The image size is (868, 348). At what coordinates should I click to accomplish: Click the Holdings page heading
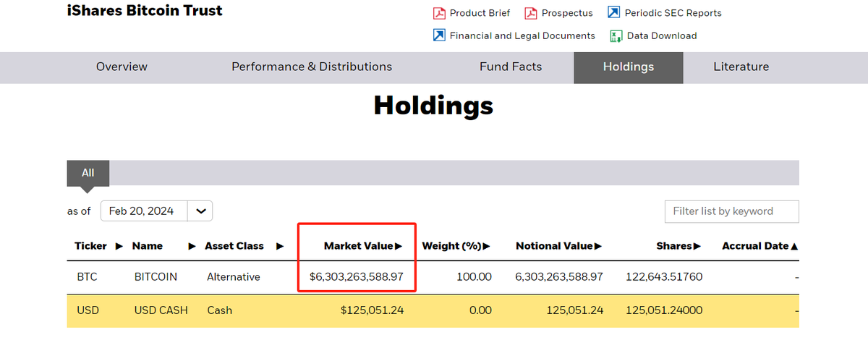coord(433,106)
